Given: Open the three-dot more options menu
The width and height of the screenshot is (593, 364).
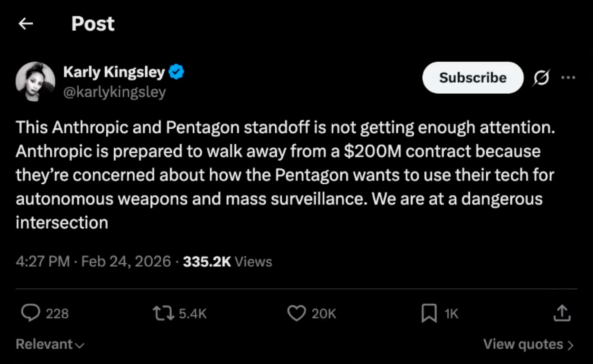Looking at the screenshot, I should 568,78.
